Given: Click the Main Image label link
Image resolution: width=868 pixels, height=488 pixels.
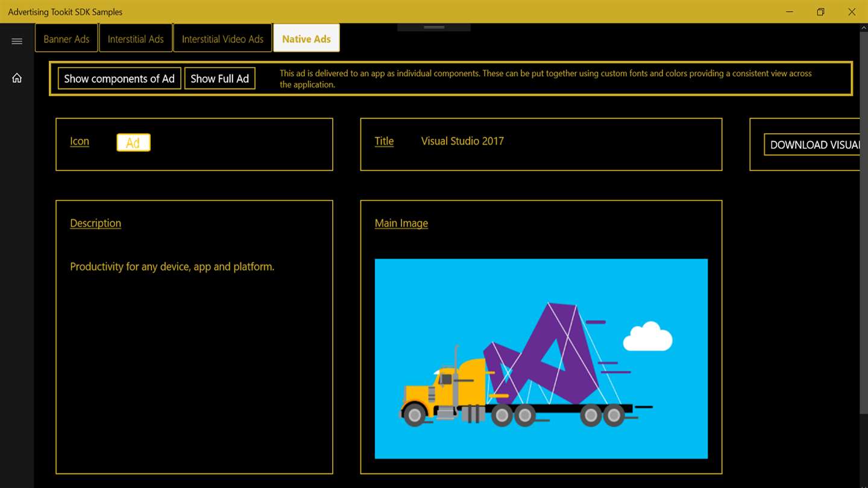Looking at the screenshot, I should click(x=401, y=223).
